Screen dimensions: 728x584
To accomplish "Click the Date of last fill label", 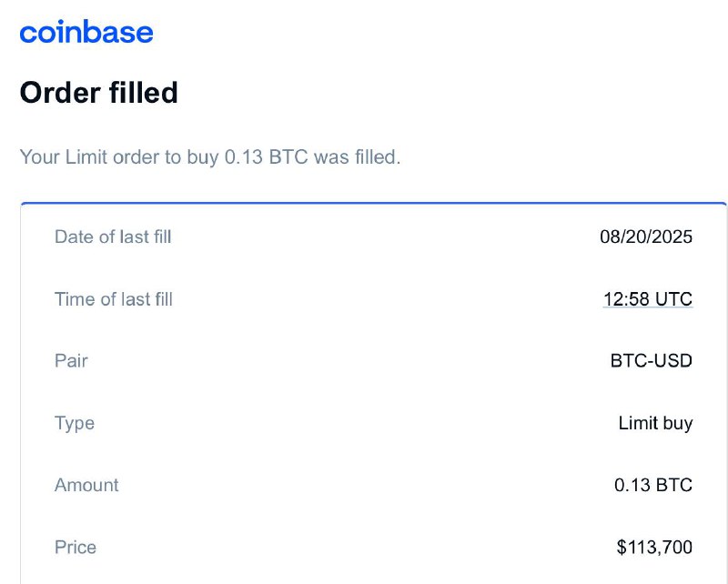I will click(113, 237).
